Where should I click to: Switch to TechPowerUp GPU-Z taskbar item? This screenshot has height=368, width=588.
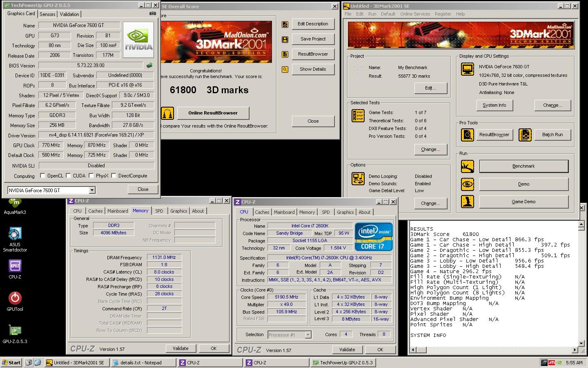[x=343, y=363]
